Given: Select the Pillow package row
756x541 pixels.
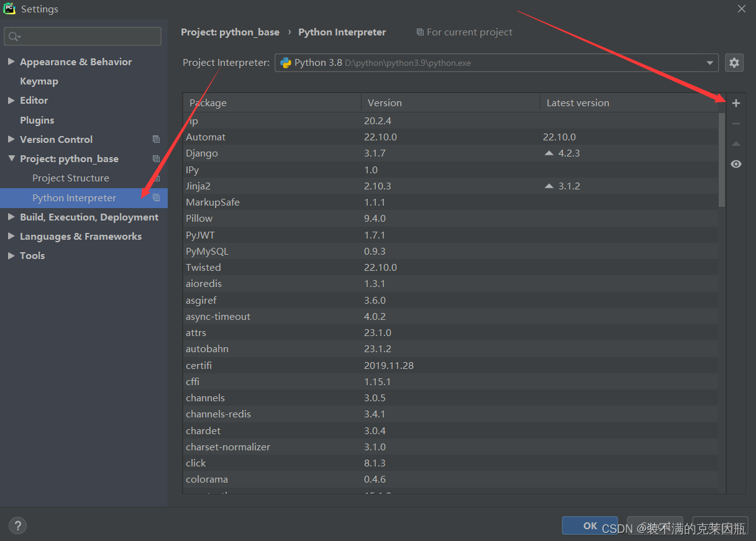Looking at the screenshot, I should [x=450, y=219].
